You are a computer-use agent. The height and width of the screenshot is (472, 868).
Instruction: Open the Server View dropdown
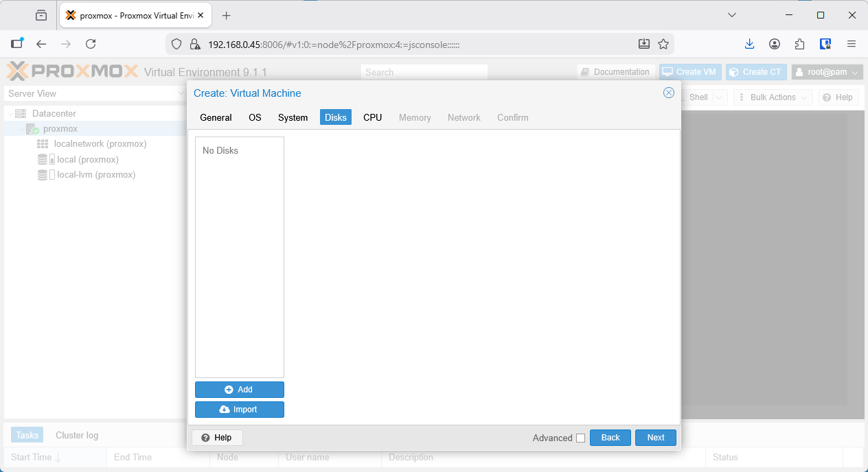95,93
